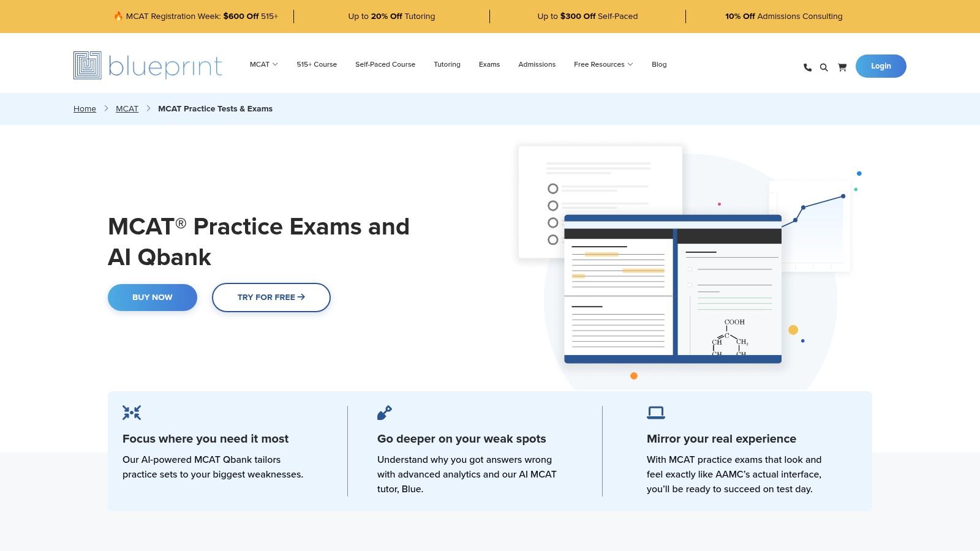
Task: Expand the MCAT dropdown menu
Action: tap(263, 64)
